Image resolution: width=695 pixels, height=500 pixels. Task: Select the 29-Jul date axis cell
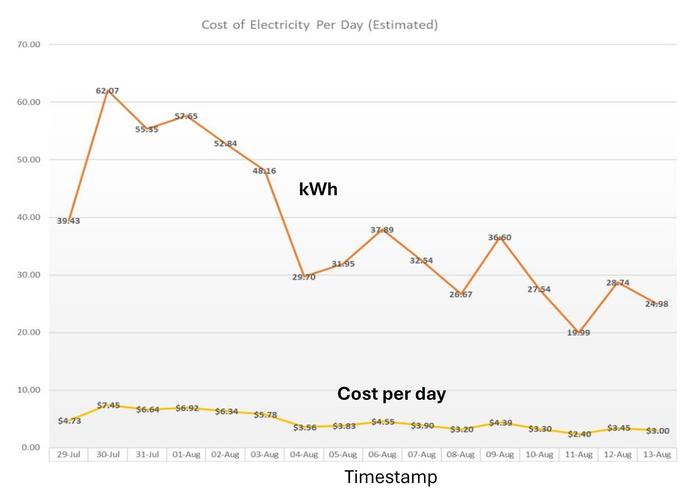(68, 454)
